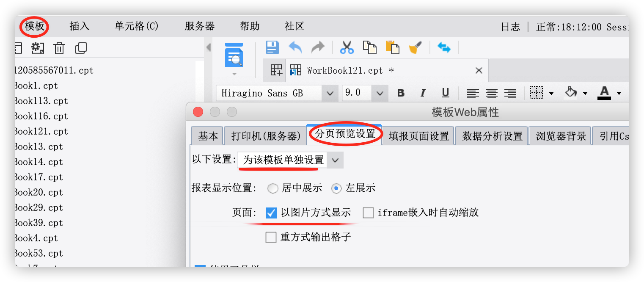
Task: Click the trash delete icon in file panel
Action: tap(59, 48)
